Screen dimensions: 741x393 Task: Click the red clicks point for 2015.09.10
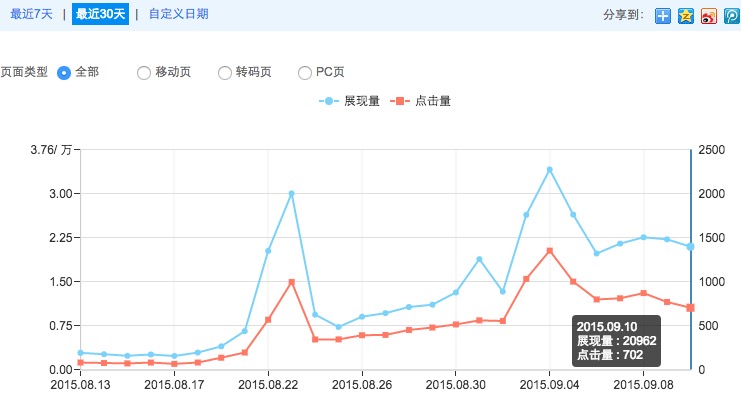[690, 308]
